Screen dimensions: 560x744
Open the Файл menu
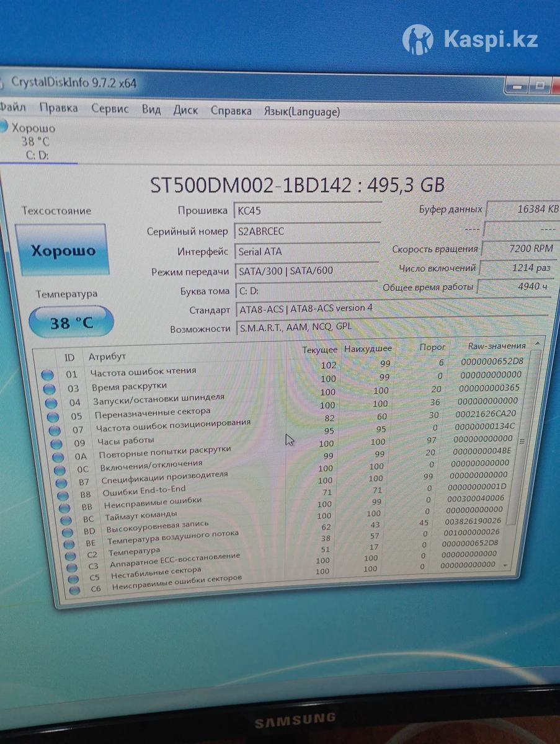pyautogui.click(x=12, y=107)
